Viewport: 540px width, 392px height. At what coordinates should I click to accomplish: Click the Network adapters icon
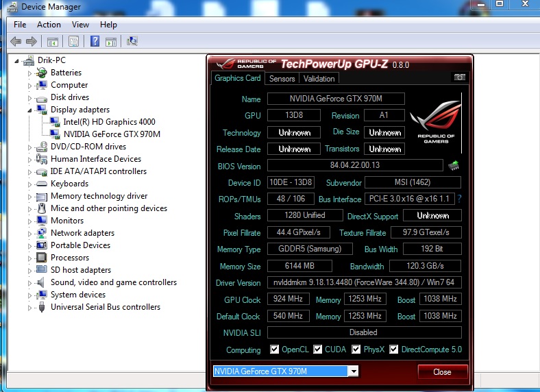[42, 233]
